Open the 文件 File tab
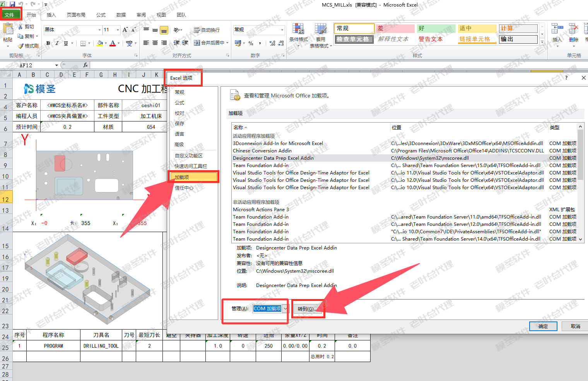The height and width of the screenshot is (381, 588). tap(10, 15)
